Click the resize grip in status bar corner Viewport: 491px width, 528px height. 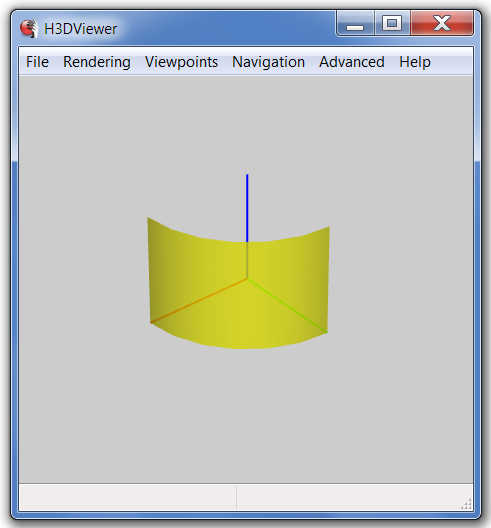pos(466,503)
